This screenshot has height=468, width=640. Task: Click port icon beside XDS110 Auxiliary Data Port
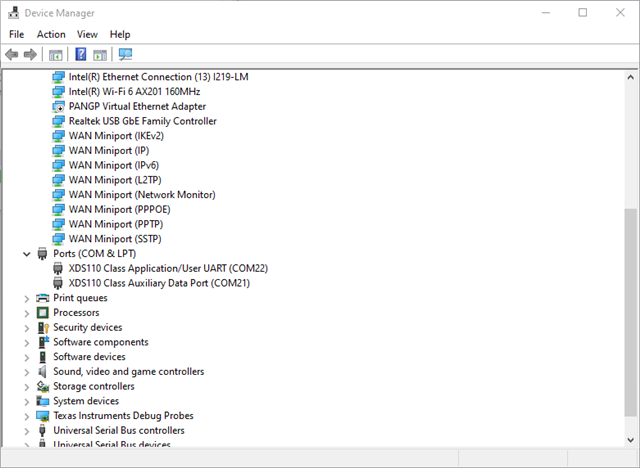click(x=58, y=283)
